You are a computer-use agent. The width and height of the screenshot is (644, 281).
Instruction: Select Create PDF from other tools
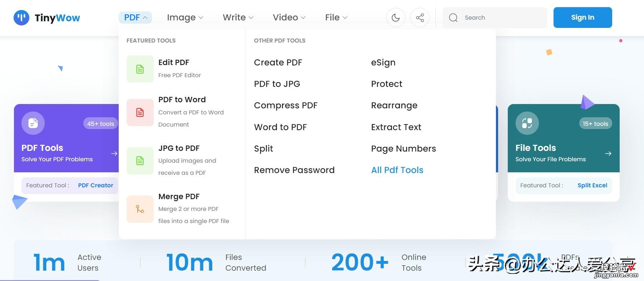pyautogui.click(x=278, y=63)
